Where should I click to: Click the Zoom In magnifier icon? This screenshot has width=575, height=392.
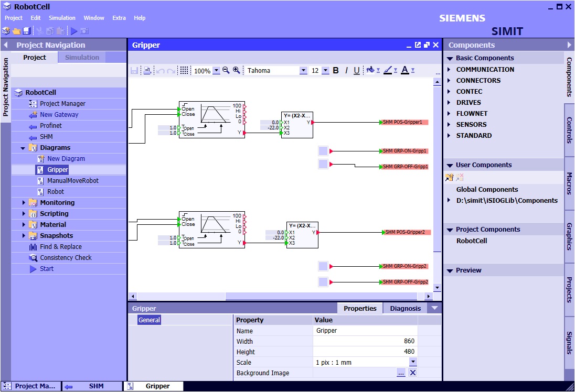point(237,70)
